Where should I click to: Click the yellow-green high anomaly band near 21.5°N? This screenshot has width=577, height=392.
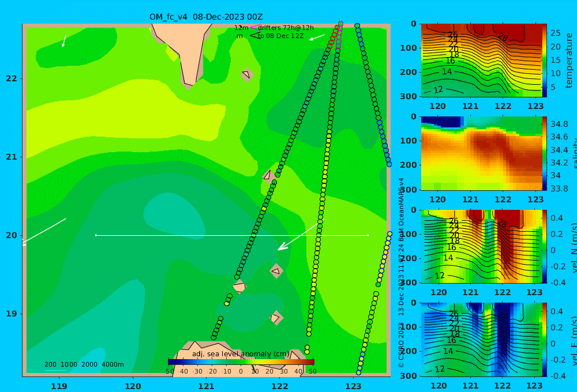(x=125, y=118)
